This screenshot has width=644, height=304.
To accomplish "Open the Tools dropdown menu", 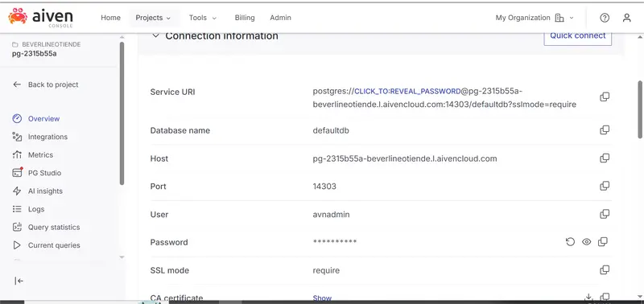I will point(203,18).
